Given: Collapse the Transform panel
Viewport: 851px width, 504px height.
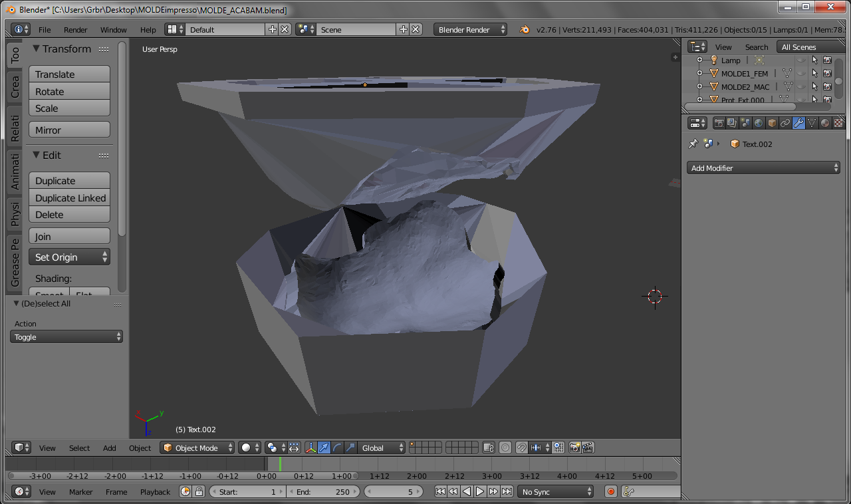Looking at the screenshot, I should (x=37, y=49).
